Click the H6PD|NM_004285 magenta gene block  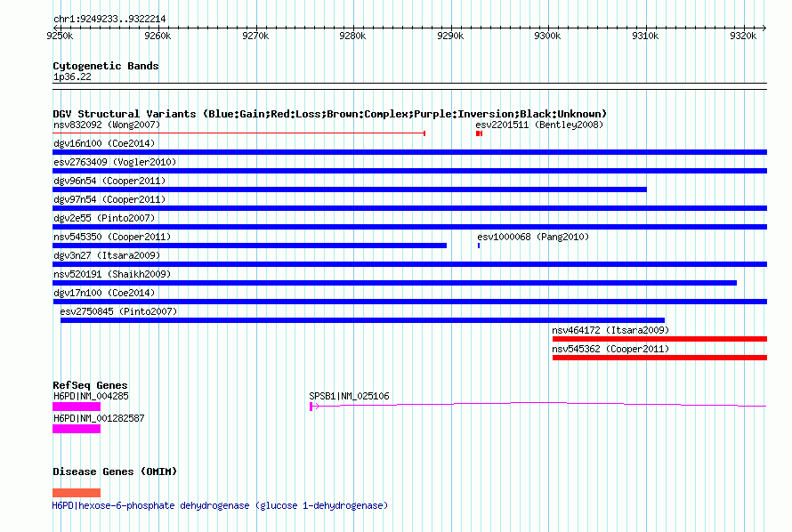77,407
